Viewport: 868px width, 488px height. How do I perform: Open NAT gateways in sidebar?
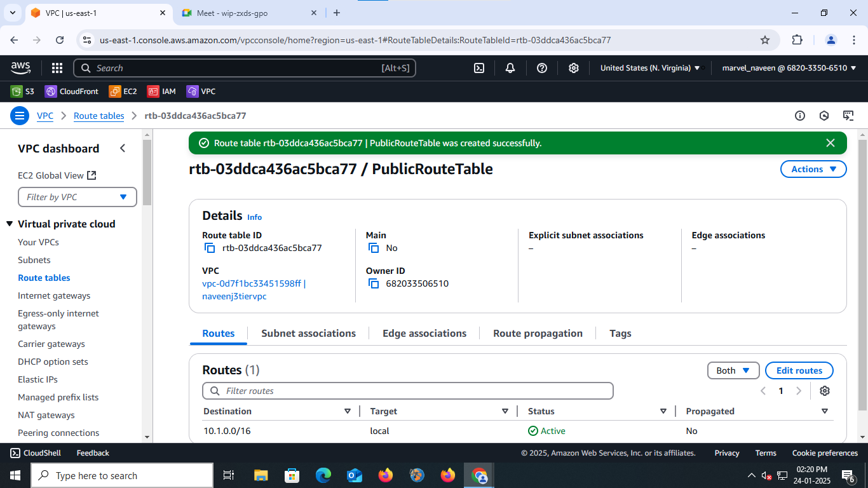[46, 415]
